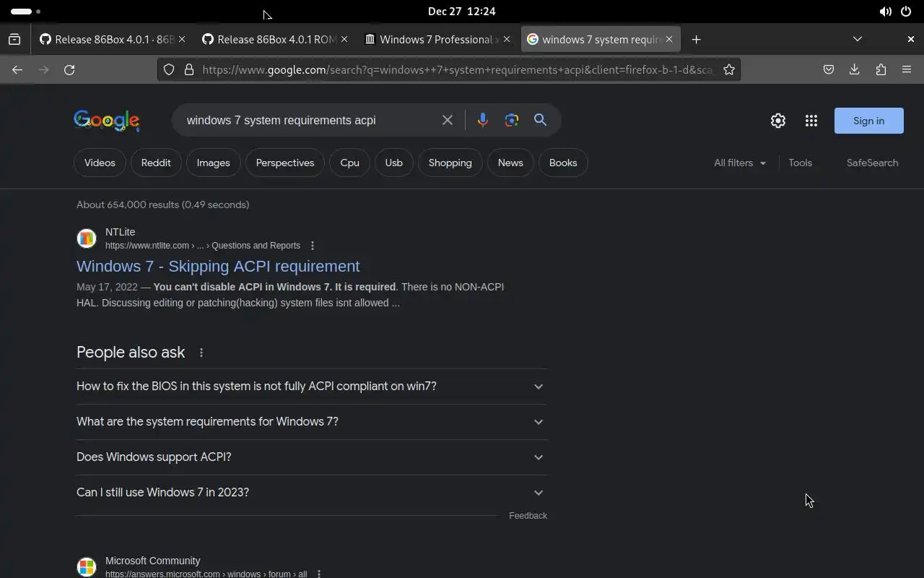
Task: Click the NTLite site favicon
Action: (x=87, y=238)
